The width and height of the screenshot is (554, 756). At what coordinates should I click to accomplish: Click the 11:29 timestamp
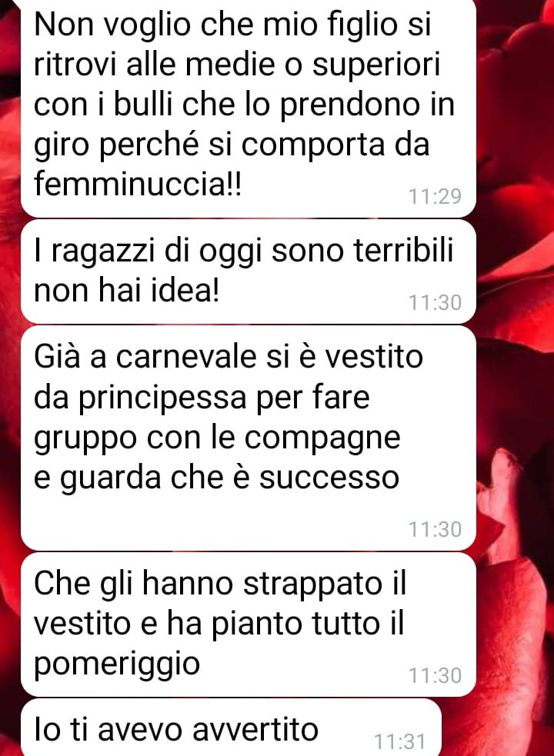click(x=435, y=196)
